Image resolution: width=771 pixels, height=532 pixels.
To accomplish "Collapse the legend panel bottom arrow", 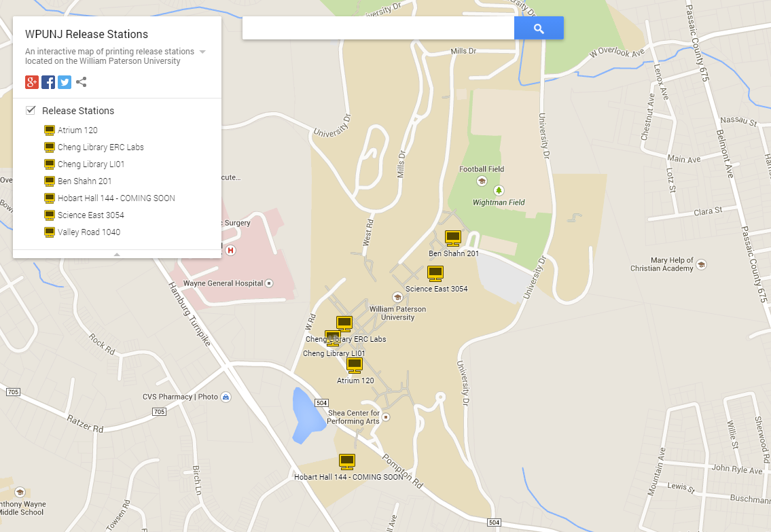I will (117, 254).
